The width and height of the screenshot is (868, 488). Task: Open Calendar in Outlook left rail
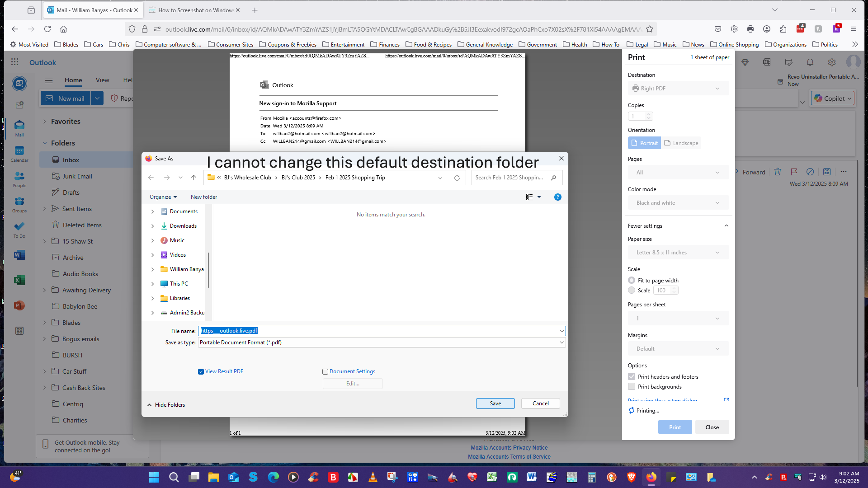point(19,154)
